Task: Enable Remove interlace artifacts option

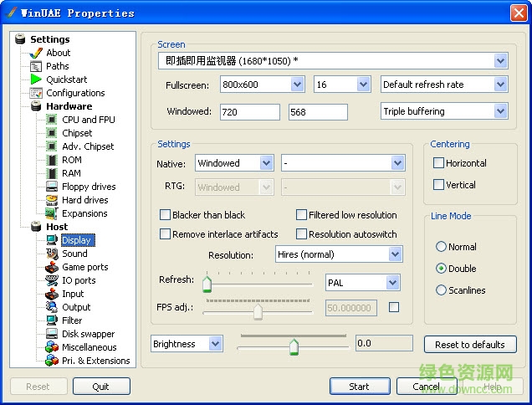Action: (x=165, y=234)
